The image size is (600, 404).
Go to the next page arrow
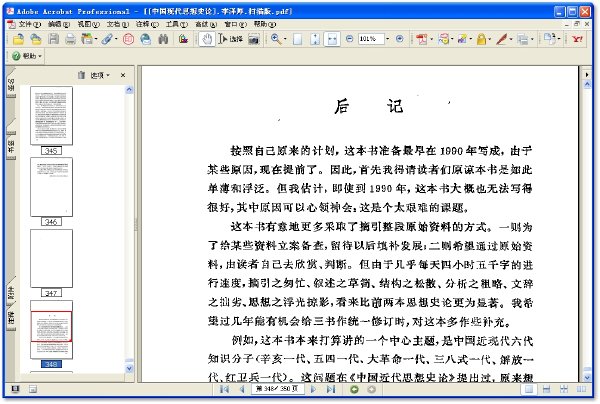313,389
